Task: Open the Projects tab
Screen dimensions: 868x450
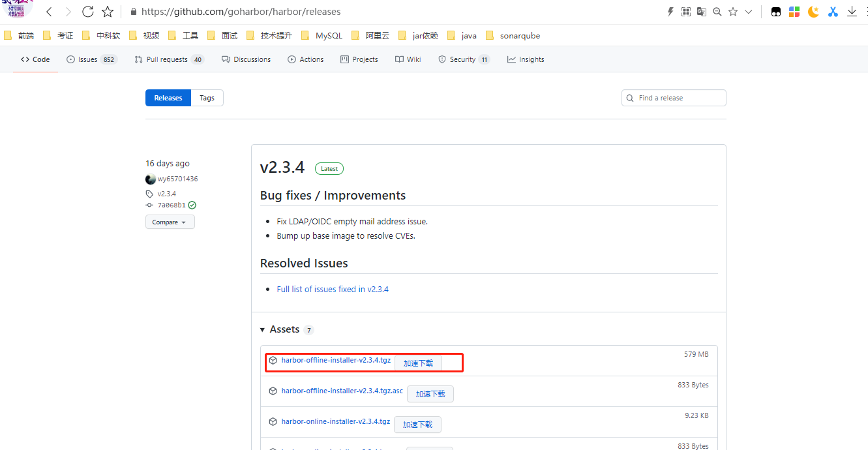Action: 359,59
